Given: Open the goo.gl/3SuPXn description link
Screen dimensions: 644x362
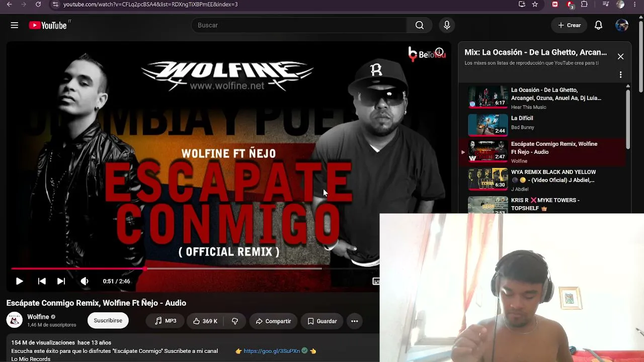Looking at the screenshot, I should coord(272,351).
